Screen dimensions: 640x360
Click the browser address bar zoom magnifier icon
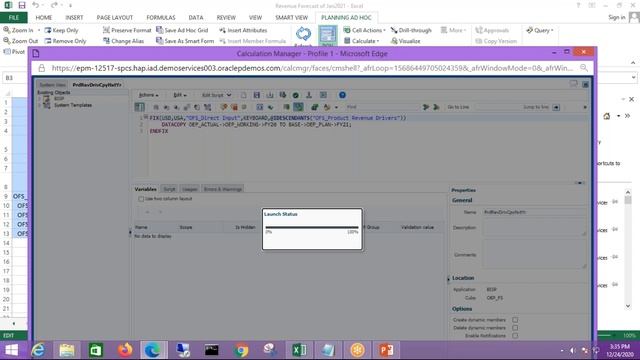click(584, 68)
